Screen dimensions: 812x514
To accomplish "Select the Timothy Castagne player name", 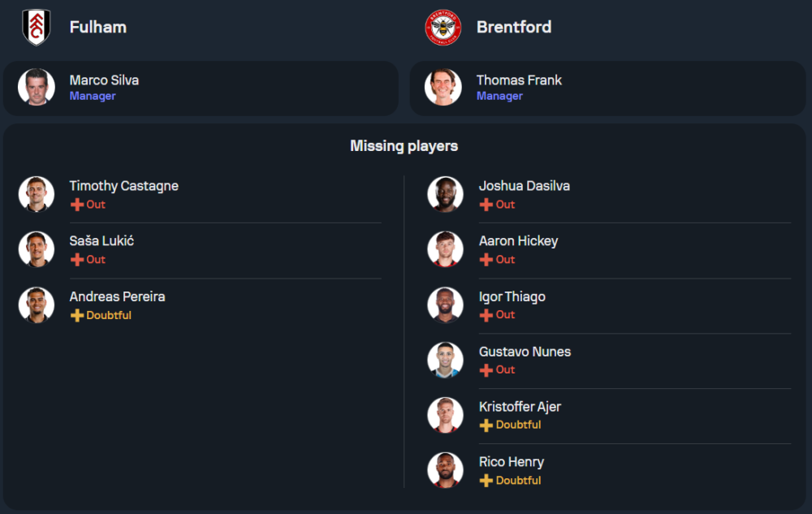I will click(x=123, y=186).
